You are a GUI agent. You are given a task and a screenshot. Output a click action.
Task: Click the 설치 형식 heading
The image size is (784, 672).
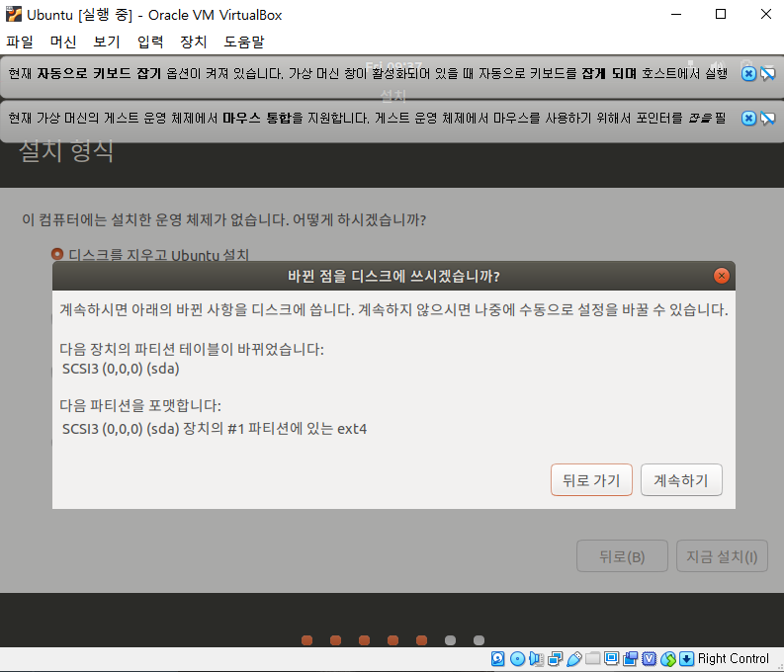click(x=66, y=151)
